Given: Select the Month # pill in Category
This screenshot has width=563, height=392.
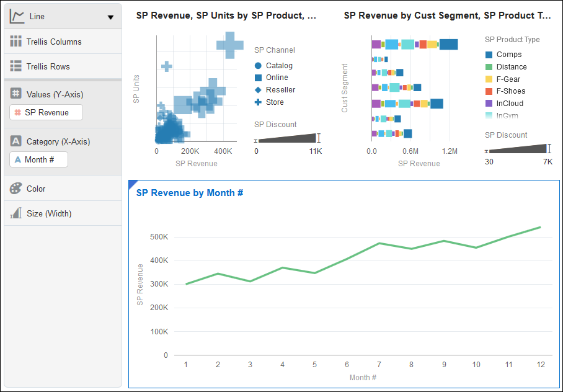Looking at the screenshot, I should coord(39,159).
